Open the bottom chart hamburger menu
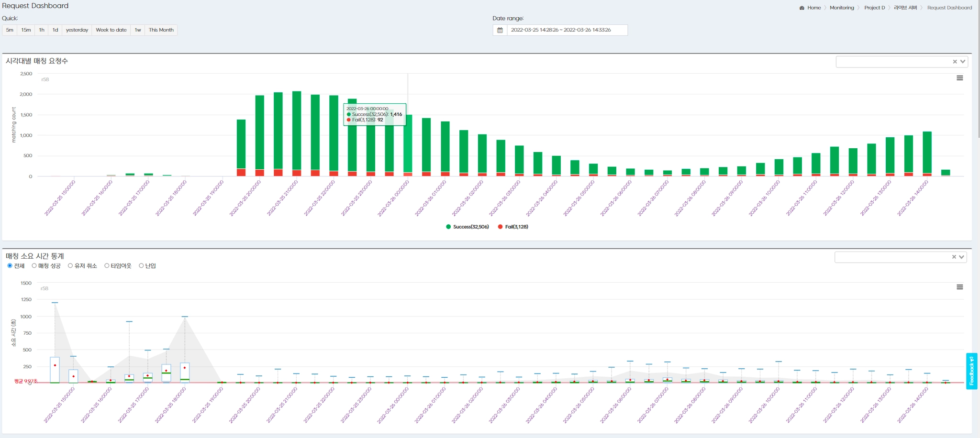980x438 pixels. coord(959,287)
